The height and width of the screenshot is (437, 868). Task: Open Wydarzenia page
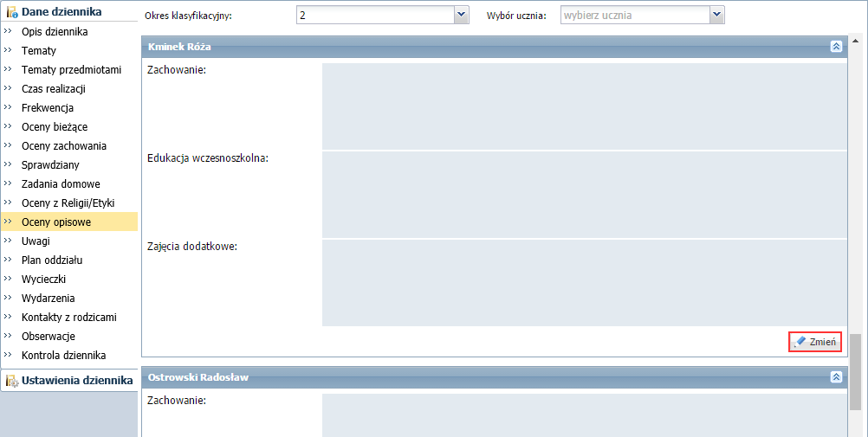(x=49, y=299)
